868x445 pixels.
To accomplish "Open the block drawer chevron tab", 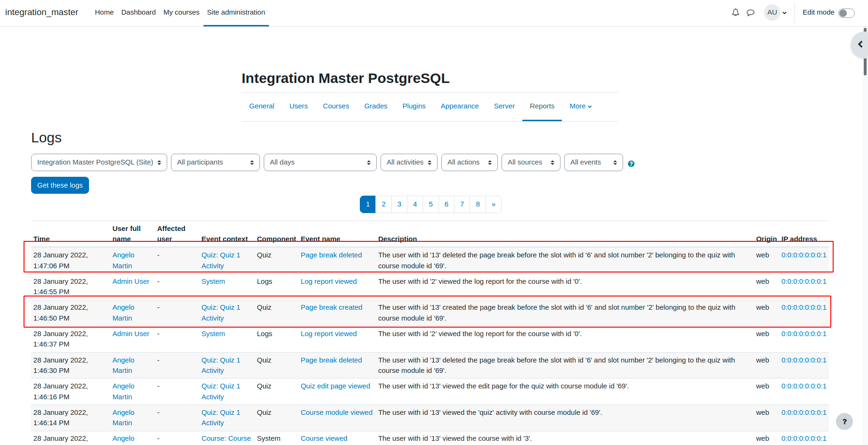I will click(x=860, y=44).
